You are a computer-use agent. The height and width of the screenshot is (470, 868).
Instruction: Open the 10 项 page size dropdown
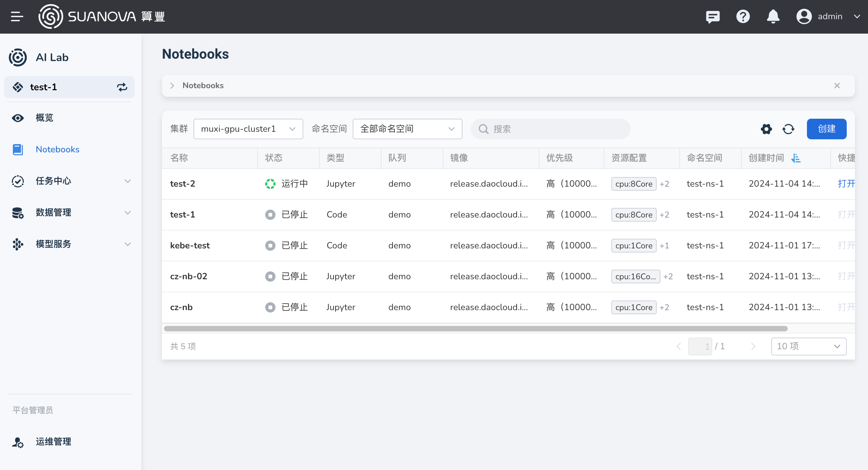point(809,346)
